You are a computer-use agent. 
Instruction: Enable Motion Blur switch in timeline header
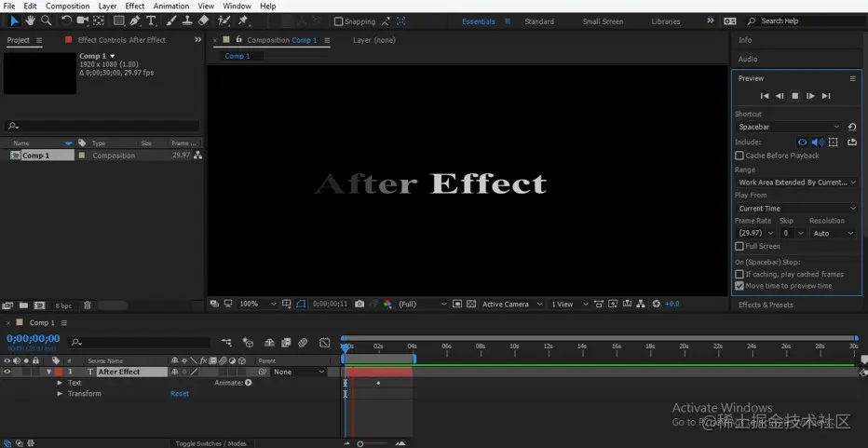(303, 343)
